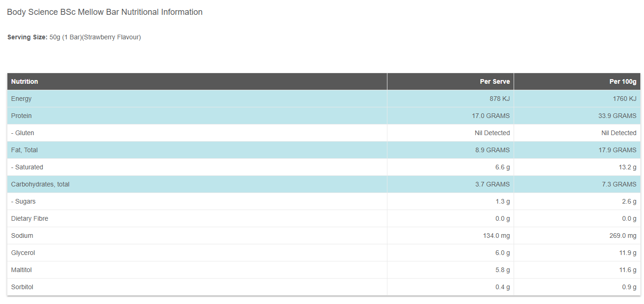Click the Gluten row label
Screen dimensions: 644x304
tap(23, 133)
